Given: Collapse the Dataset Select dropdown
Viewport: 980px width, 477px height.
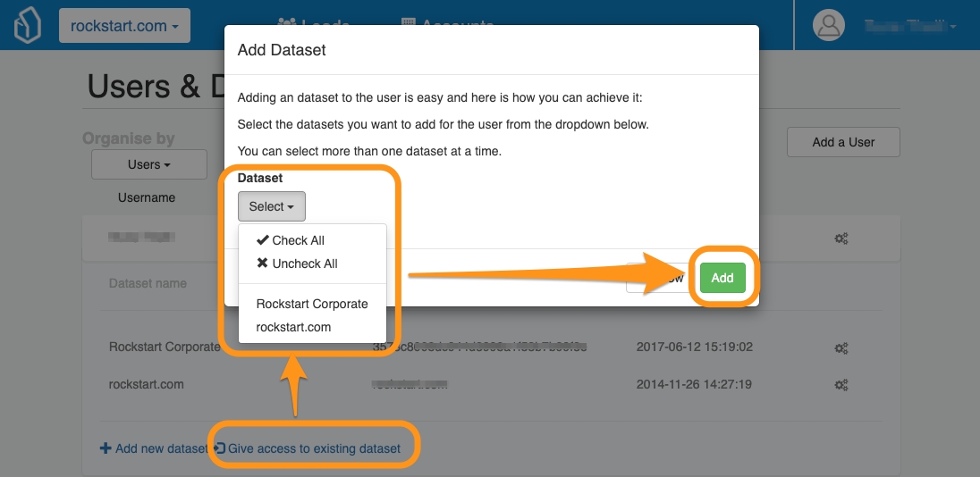Looking at the screenshot, I should (271, 206).
